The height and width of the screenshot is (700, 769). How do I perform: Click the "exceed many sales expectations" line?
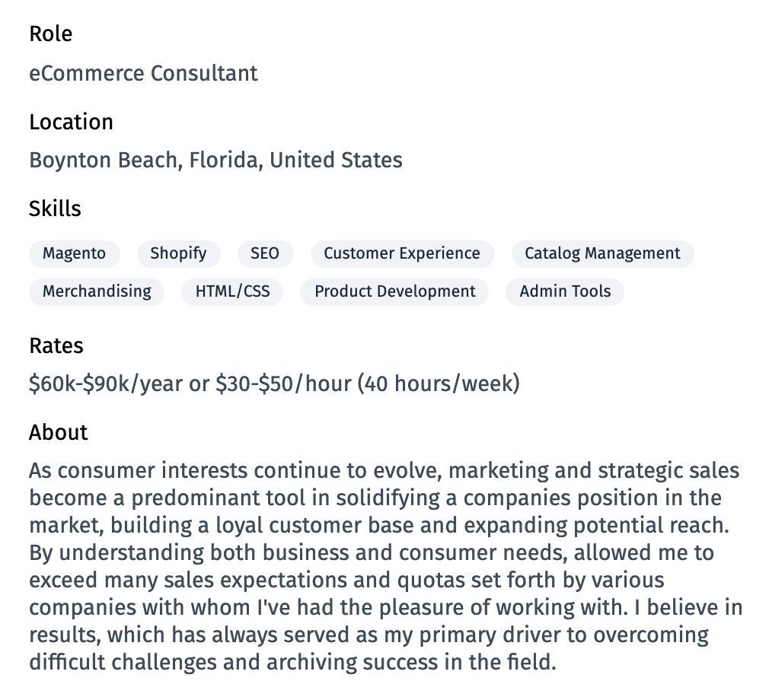click(x=346, y=581)
